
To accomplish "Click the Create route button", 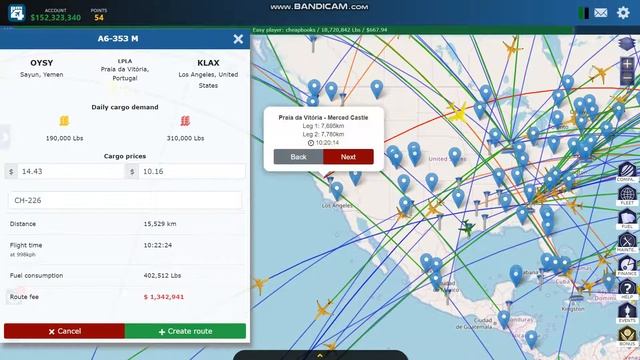I will click(185, 331).
